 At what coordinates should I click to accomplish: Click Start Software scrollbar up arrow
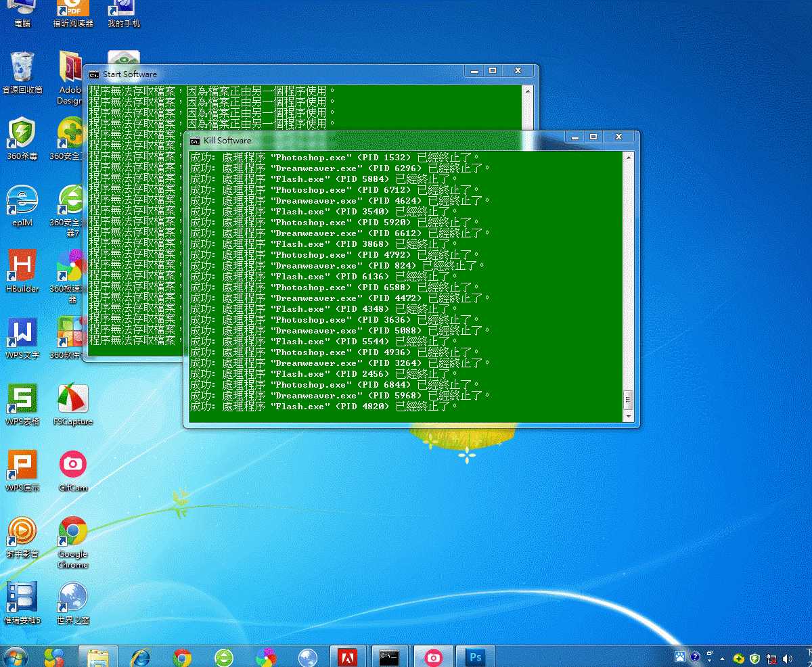click(x=527, y=91)
